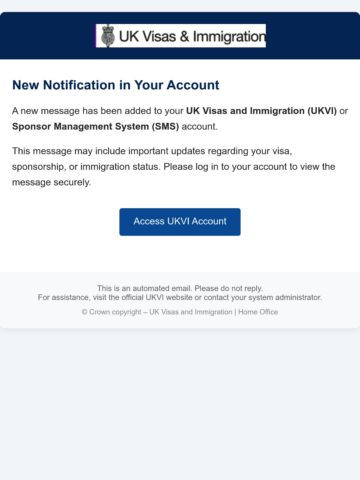360x480 pixels.
Task: Click the royal crest icon in the logo
Action: [x=108, y=36]
